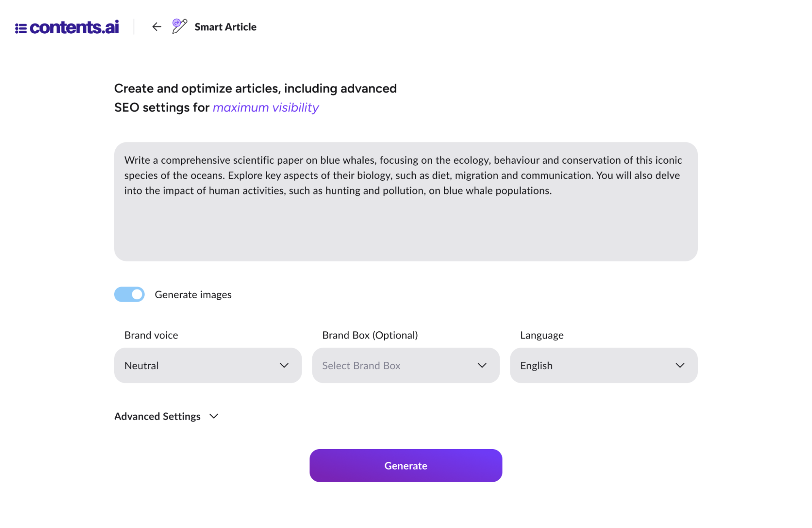Open the Select Brand Box dropdown

(x=405, y=365)
